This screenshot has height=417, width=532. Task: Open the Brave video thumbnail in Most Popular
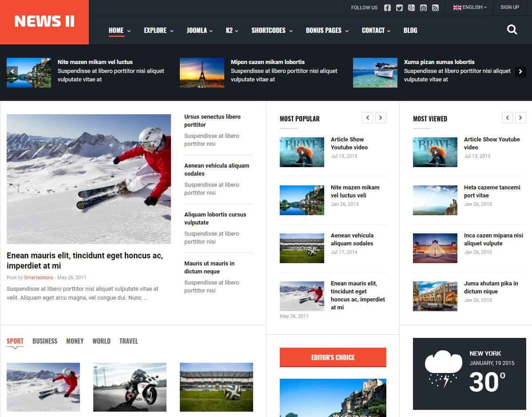302,152
